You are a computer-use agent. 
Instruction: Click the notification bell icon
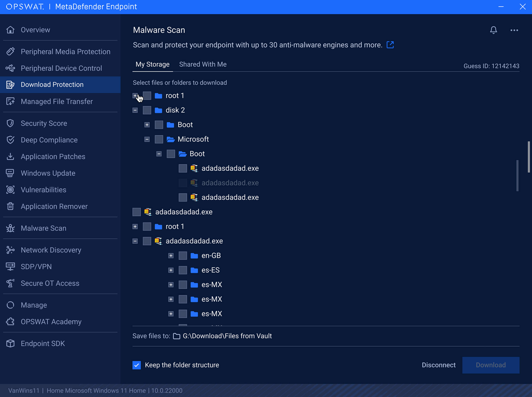pyautogui.click(x=493, y=30)
